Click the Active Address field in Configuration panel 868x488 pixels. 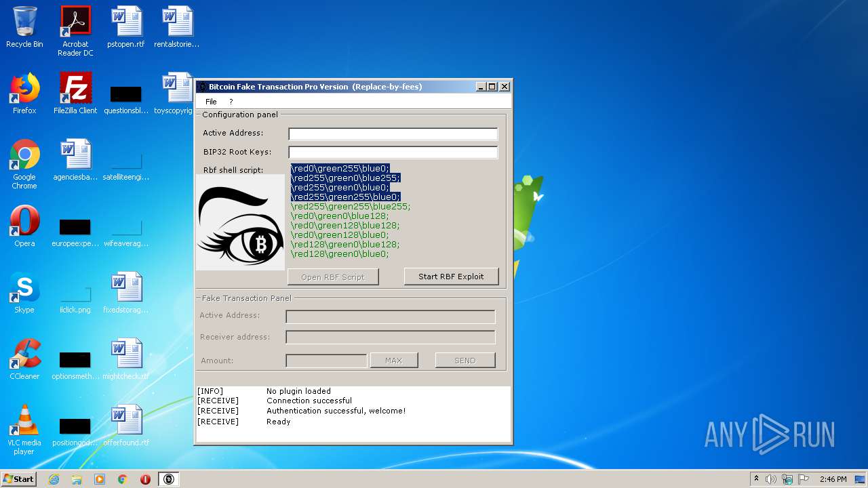393,134
